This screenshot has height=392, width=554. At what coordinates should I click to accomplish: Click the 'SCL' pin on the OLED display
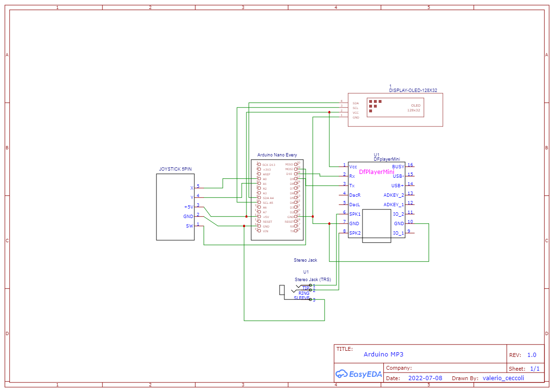point(355,108)
